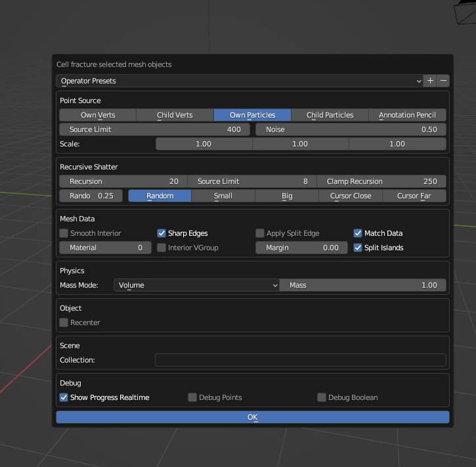Expand the Mass Mode Volume dropdown
This screenshot has height=467, width=476.
tap(196, 285)
